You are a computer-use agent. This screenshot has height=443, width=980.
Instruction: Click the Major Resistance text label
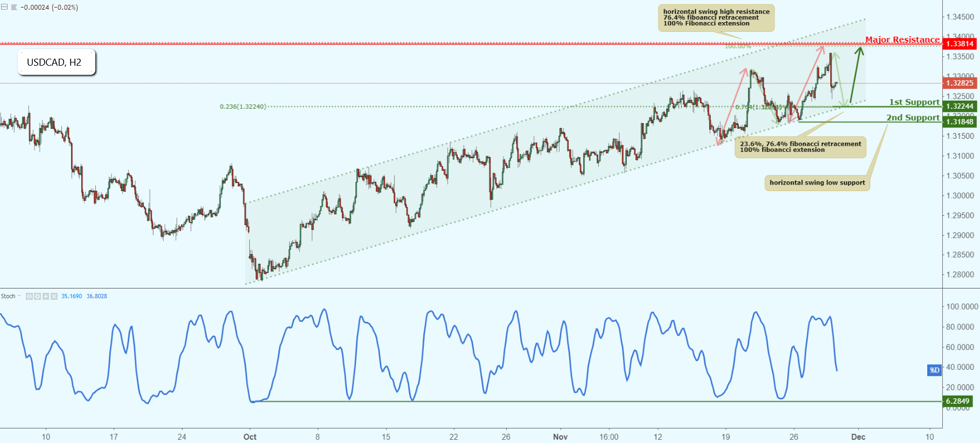click(x=902, y=39)
